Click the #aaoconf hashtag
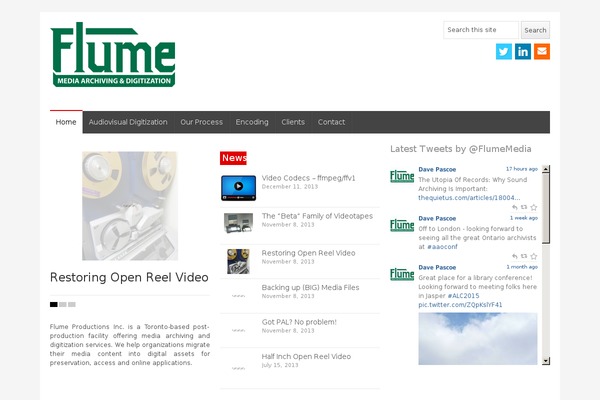The image size is (600, 400). point(442,247)
